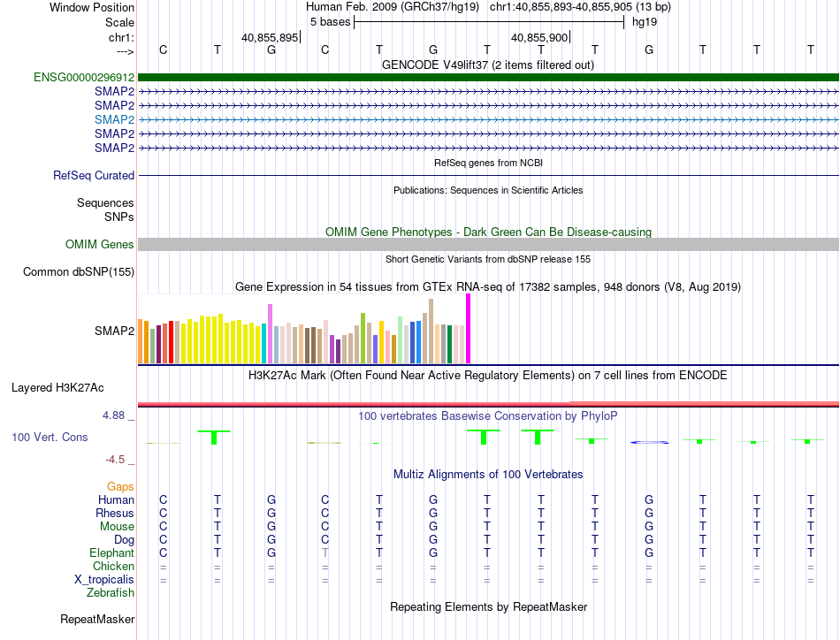Click the Window Position label

[x=92, y=7]
